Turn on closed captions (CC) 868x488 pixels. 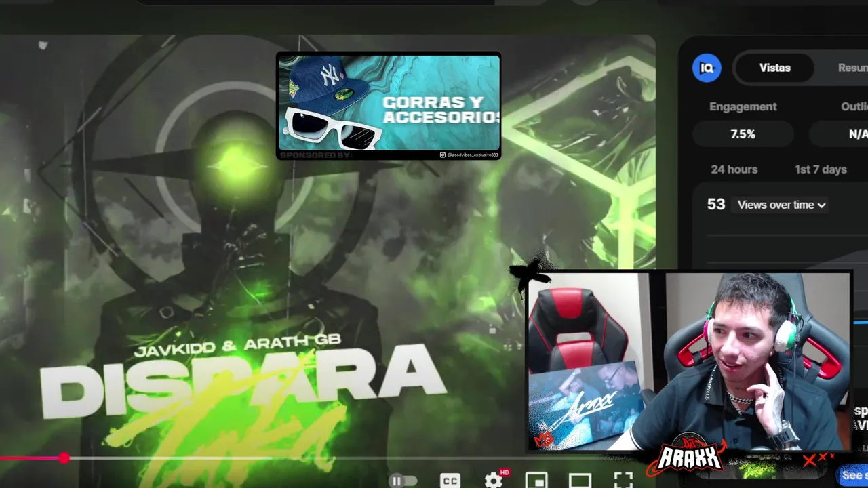tap(450, 481)
